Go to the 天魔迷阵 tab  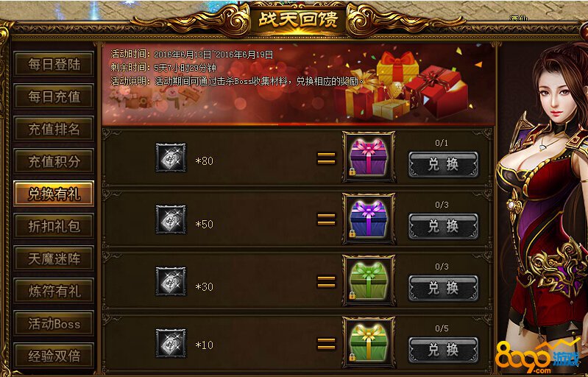tap(54, 258)
